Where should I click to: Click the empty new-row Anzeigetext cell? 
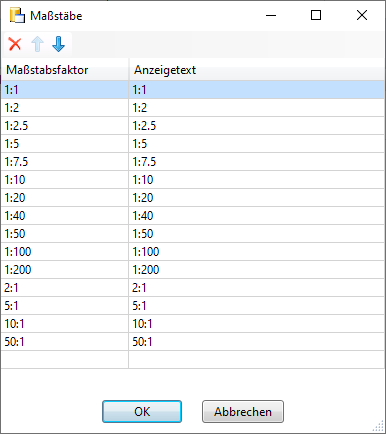pyautogui.click(x=256, y=360)
